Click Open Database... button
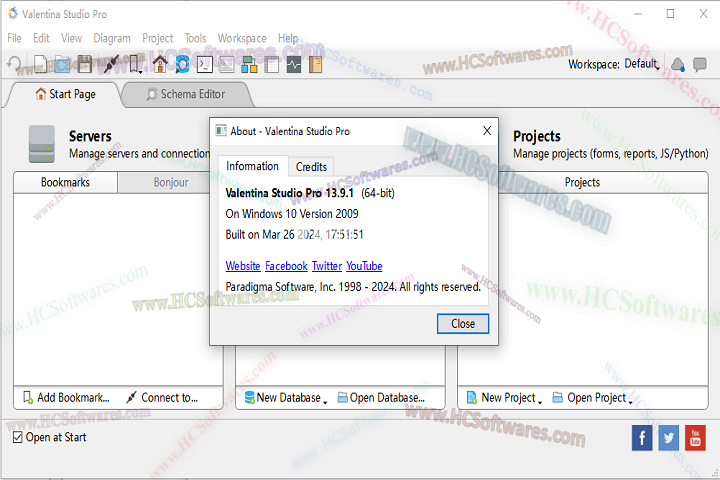The image size is (720, 480). coord(381,397)
